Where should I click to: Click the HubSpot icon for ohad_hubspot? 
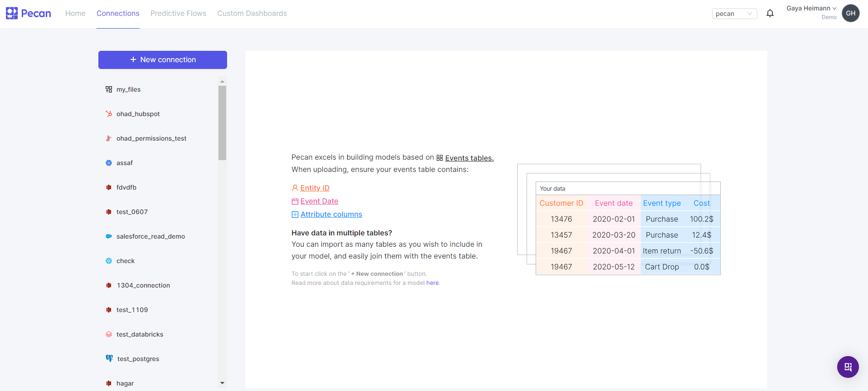109,114
